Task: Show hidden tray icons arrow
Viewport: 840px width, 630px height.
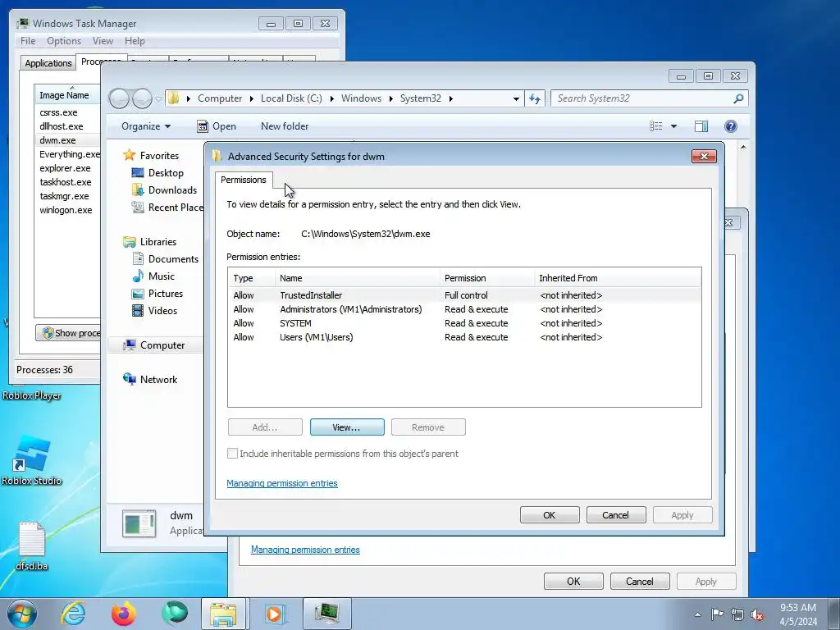Action: [x=697, y=614]
